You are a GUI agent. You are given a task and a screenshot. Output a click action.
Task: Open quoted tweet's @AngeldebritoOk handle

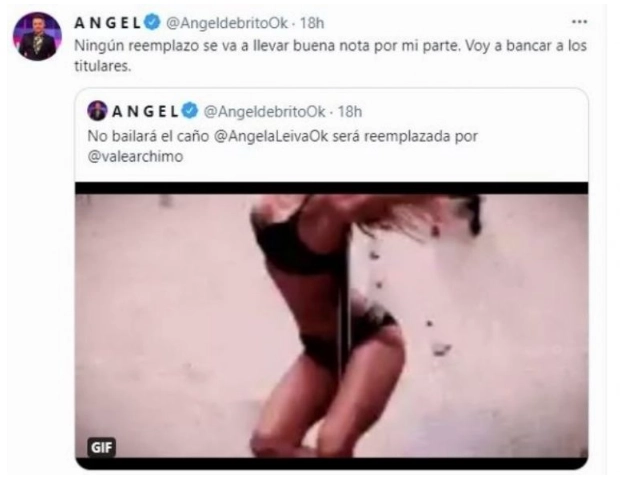tap(265, 112)
